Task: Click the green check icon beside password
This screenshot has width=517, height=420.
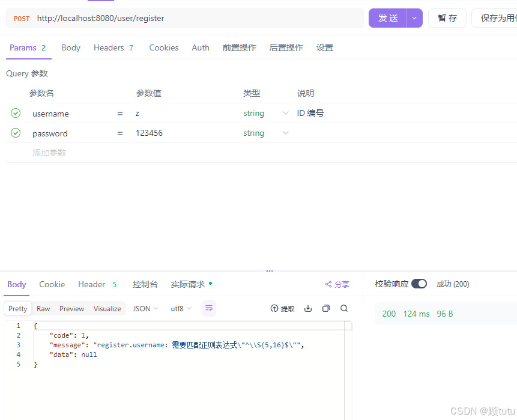Action: point(15,133)
